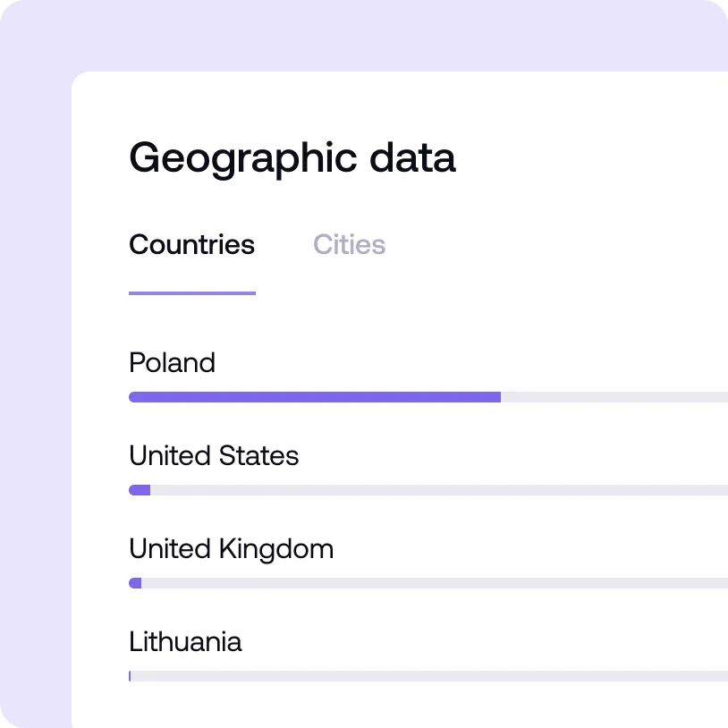Click the underline beneath Countries tab
Viewport: 728px width, 728px height.
pyautogui.click(x=191, y=292)
